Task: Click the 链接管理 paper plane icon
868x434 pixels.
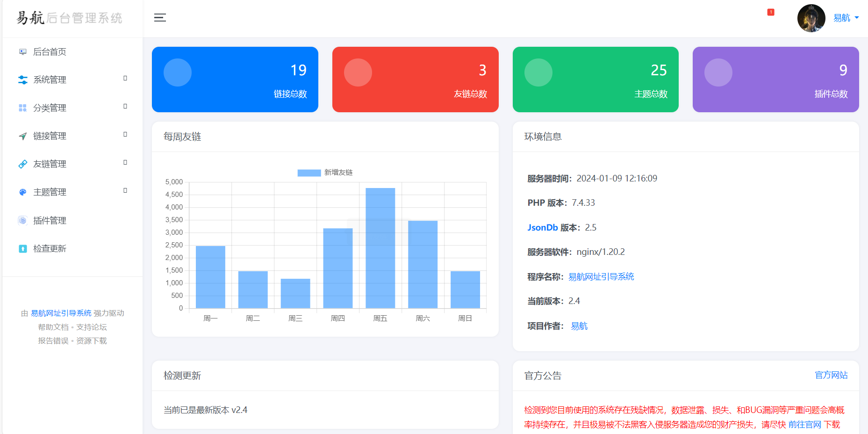Action: pos(22,136)
